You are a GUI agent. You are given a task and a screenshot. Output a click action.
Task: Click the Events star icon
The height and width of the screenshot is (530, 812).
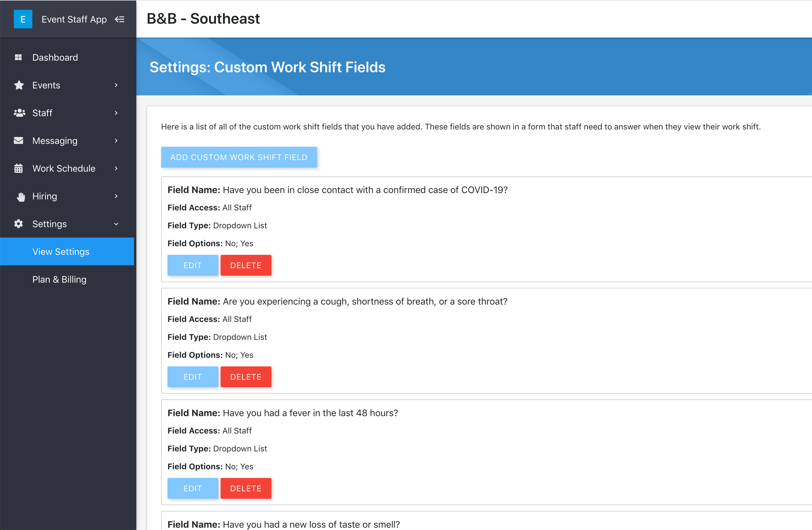[19, 85]
